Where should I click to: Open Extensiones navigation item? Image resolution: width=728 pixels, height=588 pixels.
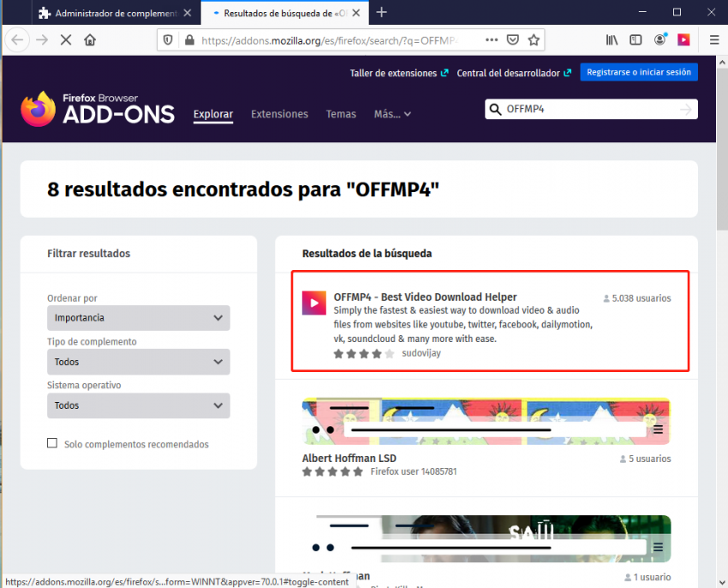(x=279, y=114)
